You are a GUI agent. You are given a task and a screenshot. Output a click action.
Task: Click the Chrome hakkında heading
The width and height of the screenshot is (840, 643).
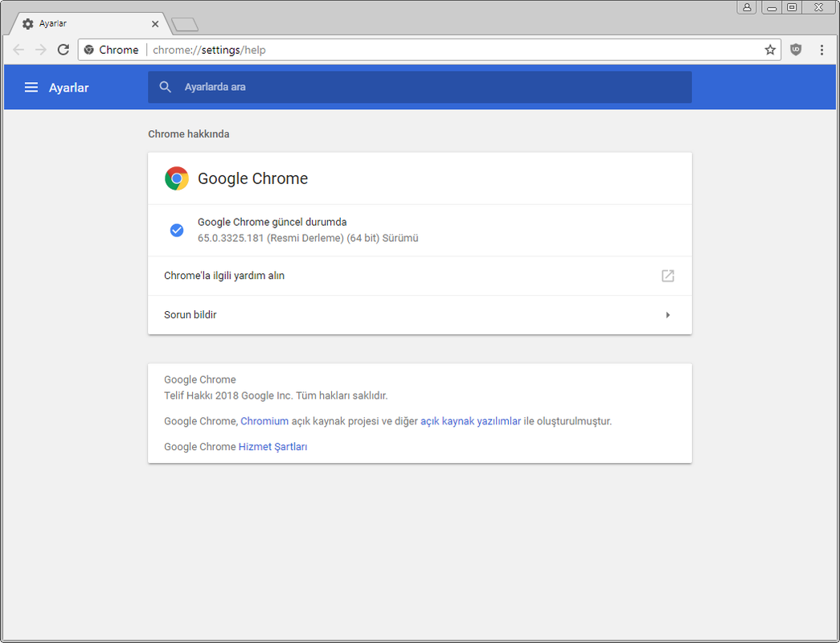tap(189, 134)
